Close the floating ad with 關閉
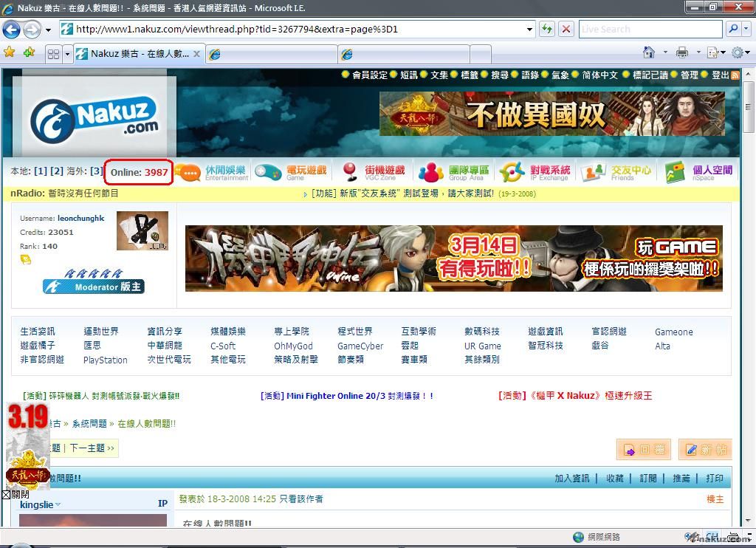The width and height of the screenshot is (756, 548). point(16,494)
